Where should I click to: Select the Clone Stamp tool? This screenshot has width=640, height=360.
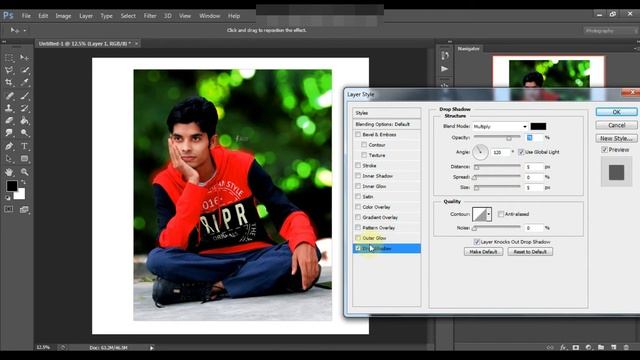point(9,109)
